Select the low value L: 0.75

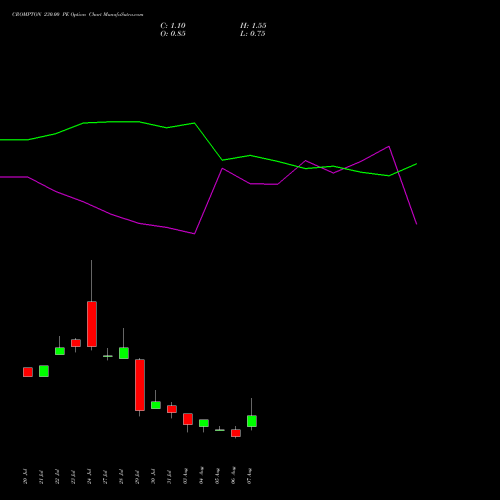tap(252, 34)
